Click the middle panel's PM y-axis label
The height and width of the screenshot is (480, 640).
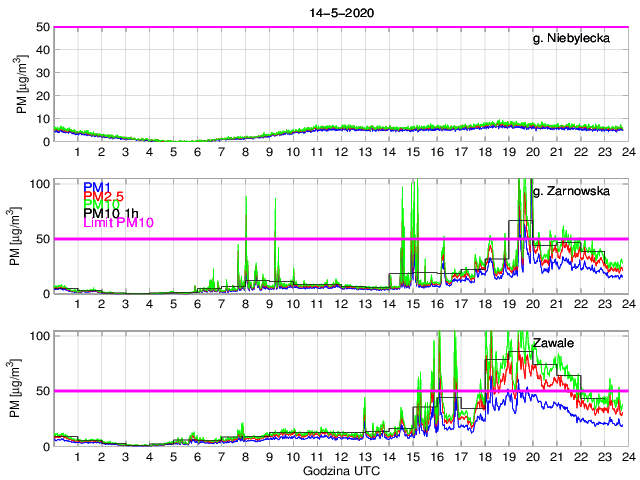click(22, 237)
